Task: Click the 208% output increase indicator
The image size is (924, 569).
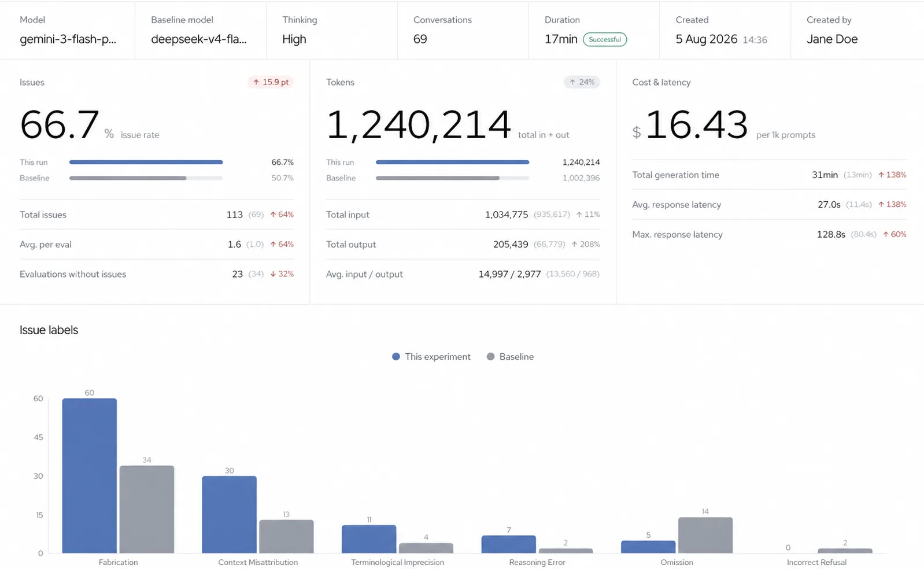Action: click(x=585, y=245)
